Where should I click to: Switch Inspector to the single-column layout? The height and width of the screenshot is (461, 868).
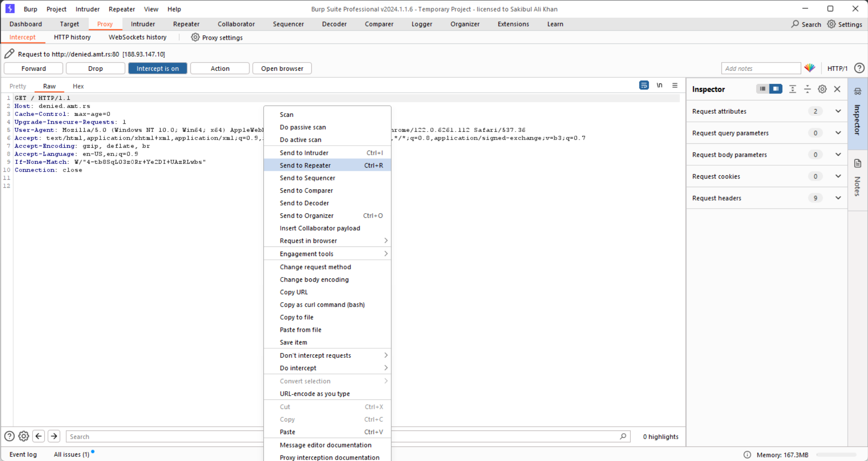click(763, 89)
